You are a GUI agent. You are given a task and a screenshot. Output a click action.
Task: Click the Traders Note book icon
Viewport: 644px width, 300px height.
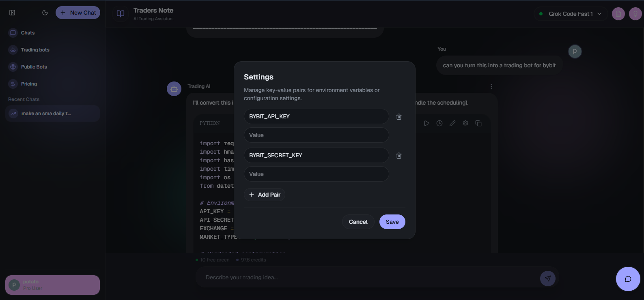(x=121, y=14)
